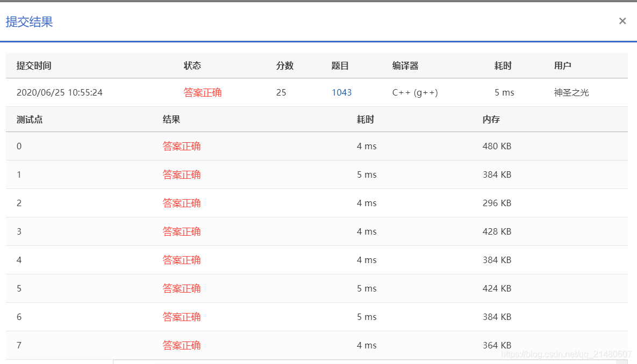The height and width of the screenshot is (364, 637).
Task: Click test point 0 答案正确 result
Action: (x=182, y=146)
